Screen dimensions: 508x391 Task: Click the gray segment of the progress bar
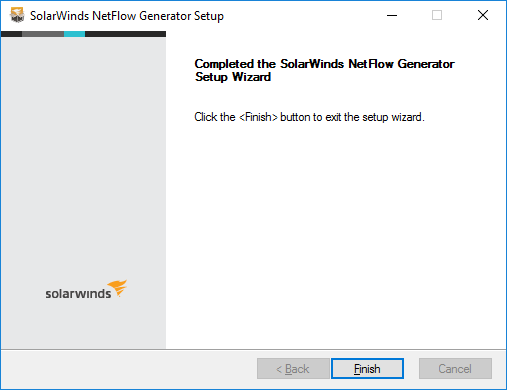pyautogui.click(x=43, y=34)
